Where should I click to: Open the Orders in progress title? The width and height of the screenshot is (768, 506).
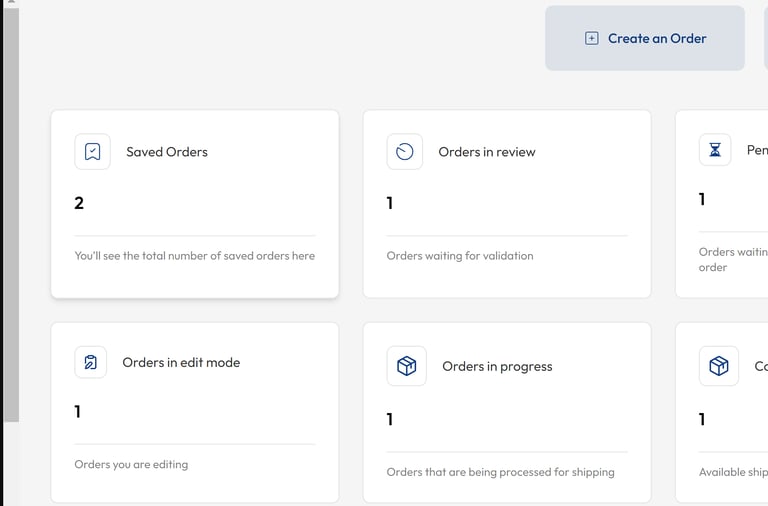point(497,366)
